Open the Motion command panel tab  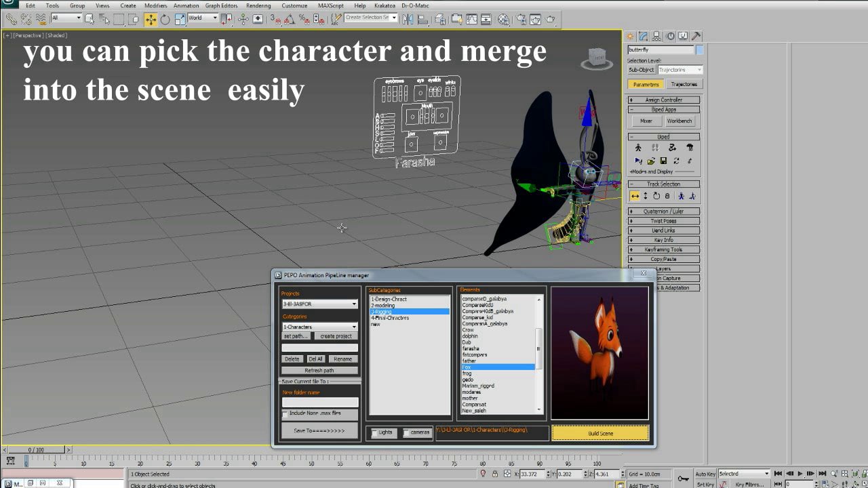pos(670,36)
